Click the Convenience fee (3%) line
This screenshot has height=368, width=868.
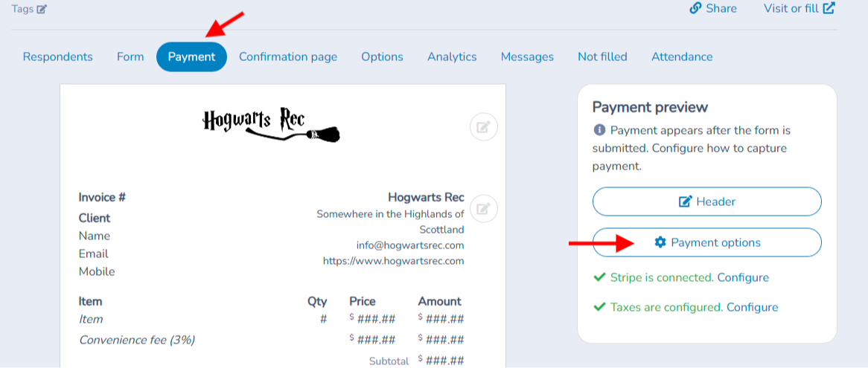[137, 339]
